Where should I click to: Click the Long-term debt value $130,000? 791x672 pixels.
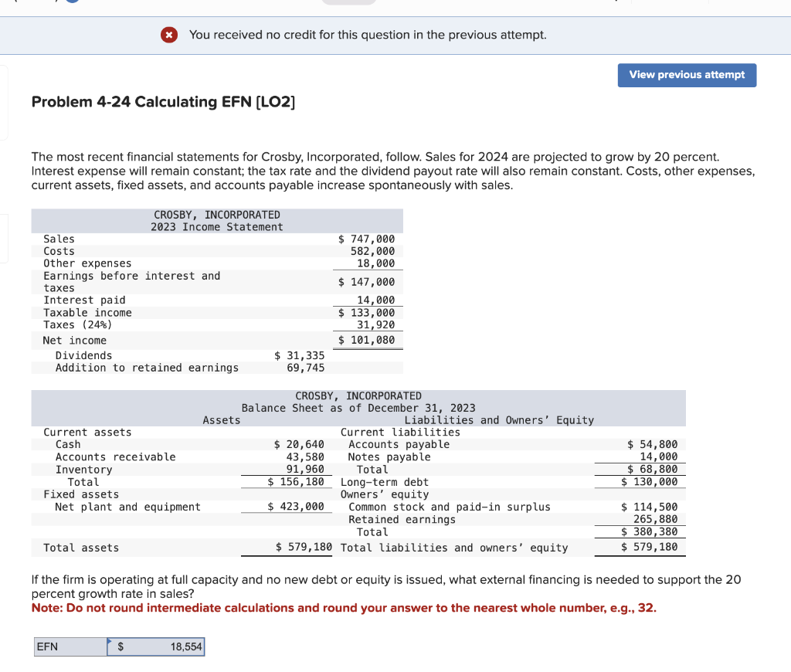[x=650, y=482]
